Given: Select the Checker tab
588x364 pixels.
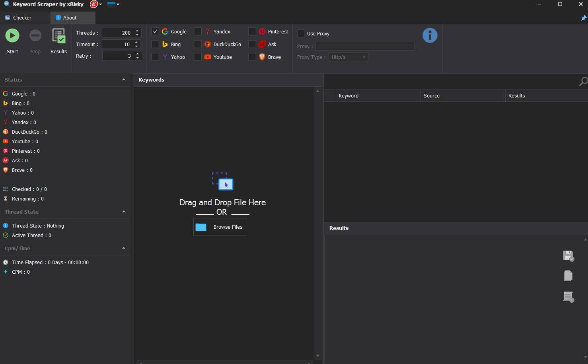Looking at the screenshot, I should point(22,18).
